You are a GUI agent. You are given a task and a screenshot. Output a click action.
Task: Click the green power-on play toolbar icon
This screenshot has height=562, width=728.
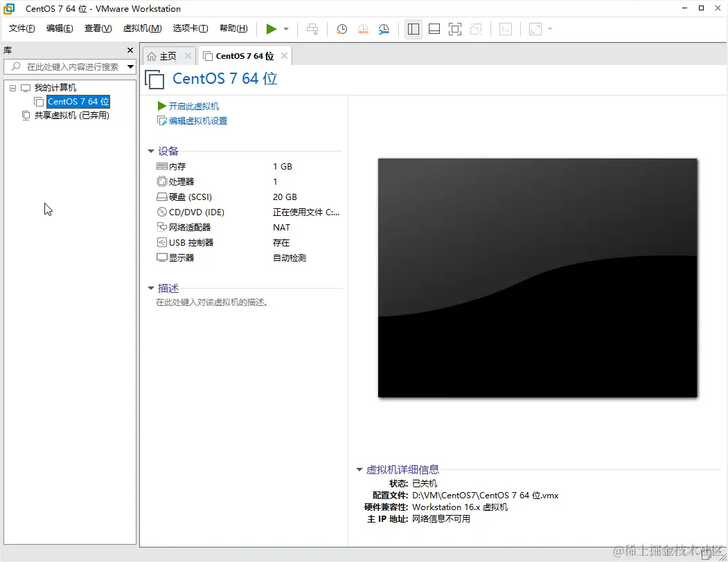(271, 29)
